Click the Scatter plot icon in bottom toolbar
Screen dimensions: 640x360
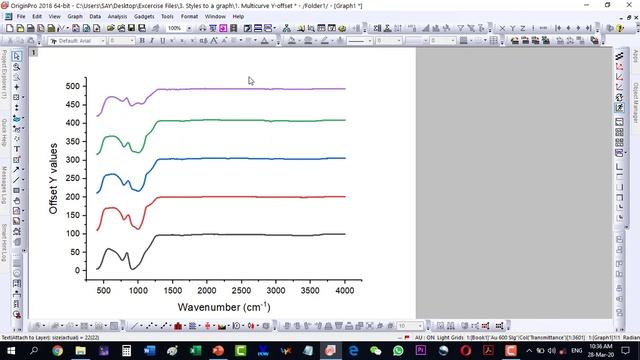tap(149, 326)
